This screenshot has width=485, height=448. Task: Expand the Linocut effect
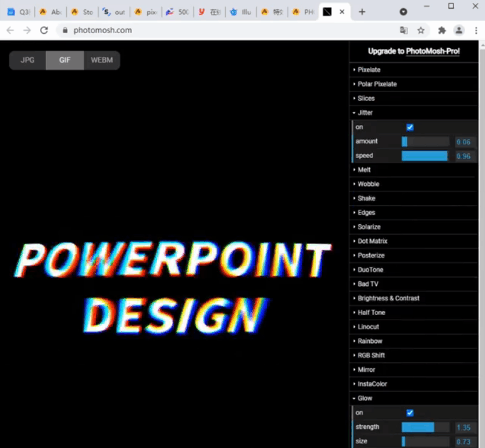(413, 327)
